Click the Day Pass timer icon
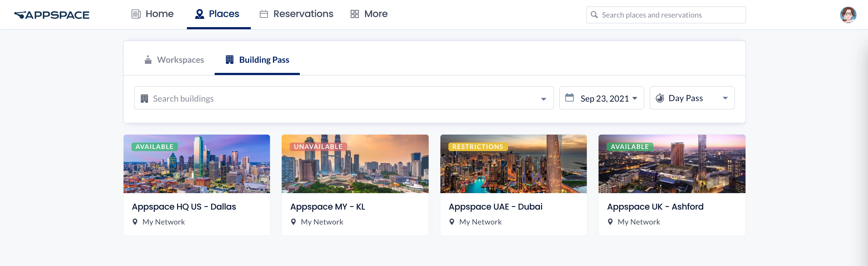Screen dimensions: 868x266 [660, 98]
